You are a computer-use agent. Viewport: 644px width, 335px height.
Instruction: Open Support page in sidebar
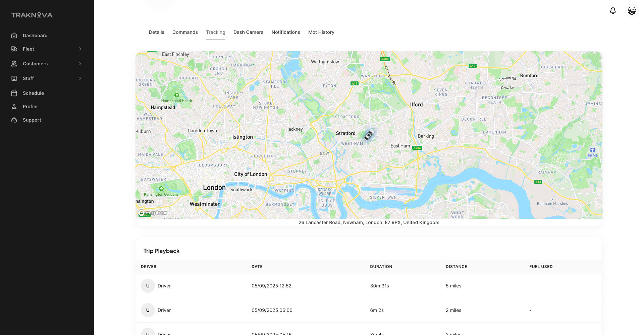[32, 120]
